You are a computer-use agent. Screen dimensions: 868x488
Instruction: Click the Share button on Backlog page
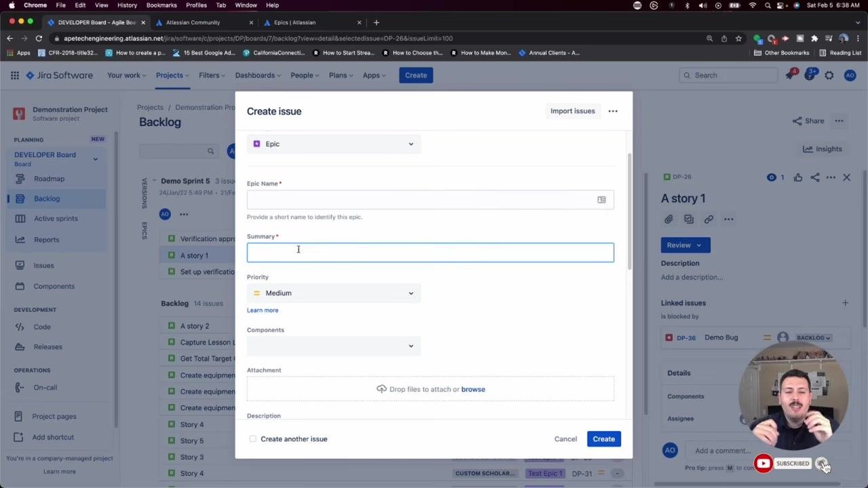(x=808, y=121)
